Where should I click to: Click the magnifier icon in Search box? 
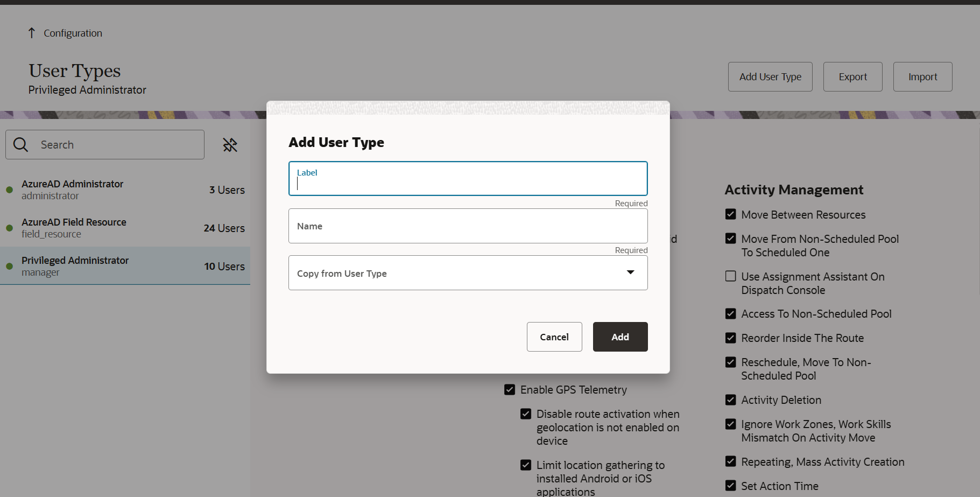point(20,144)
